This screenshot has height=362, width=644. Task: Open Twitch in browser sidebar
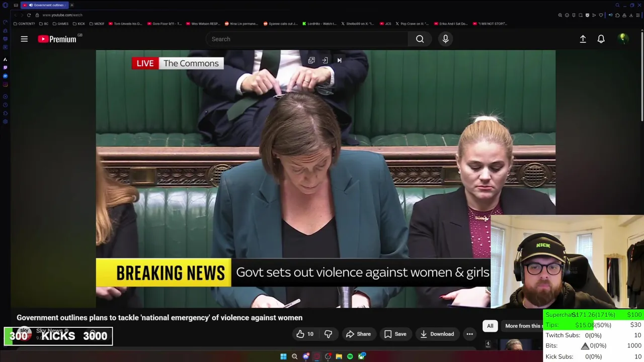pos(5,67)
